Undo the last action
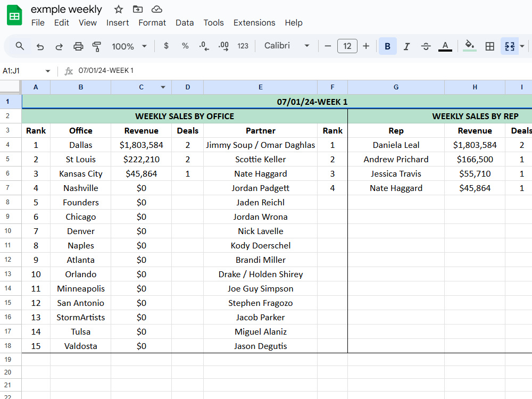The width and height of the screenshot is (532, 399). pyautogui.click(x=40, y=46)
